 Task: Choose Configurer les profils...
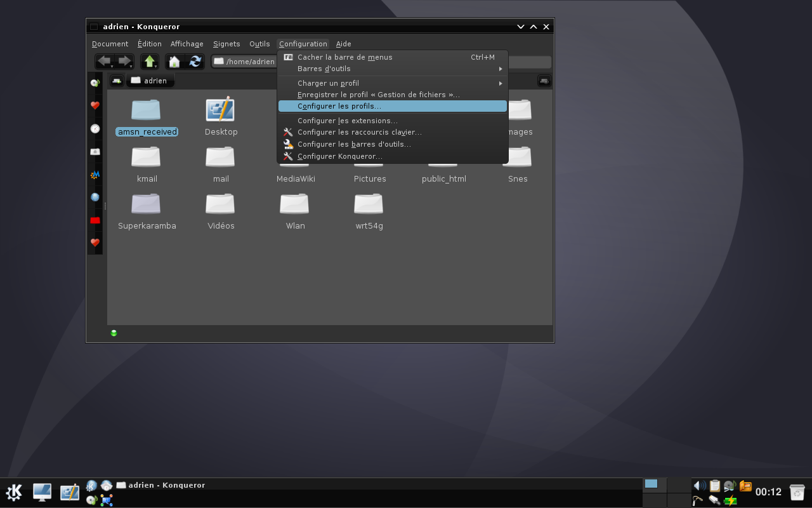coord(393,106)
